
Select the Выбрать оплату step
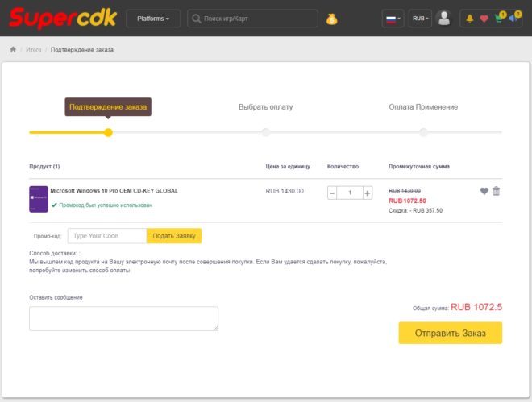[266, 107]
